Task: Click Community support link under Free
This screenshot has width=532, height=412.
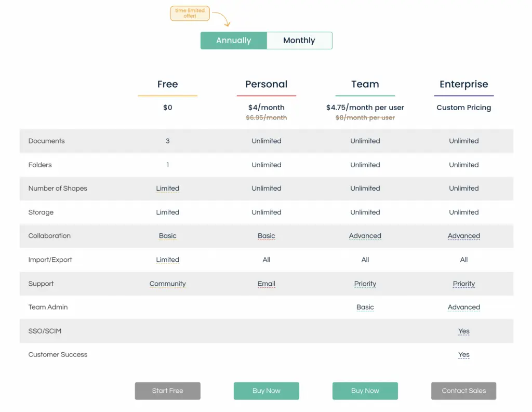Action: tap(168, 284)
